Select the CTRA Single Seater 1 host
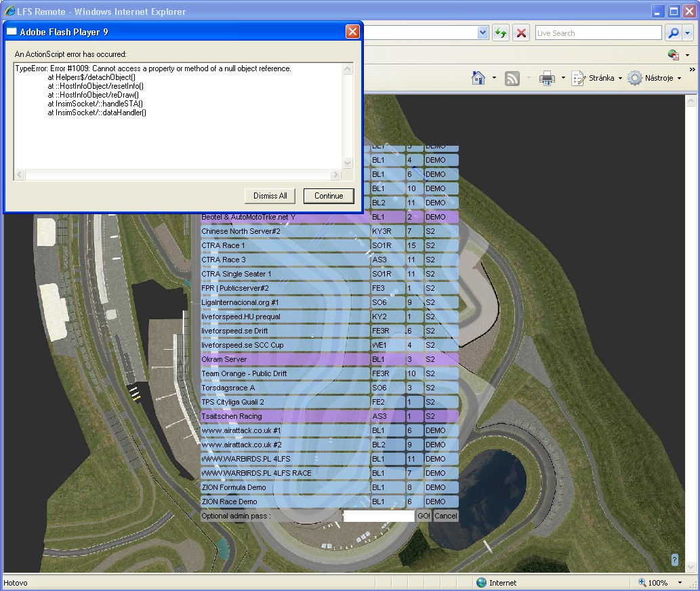Viewport: 700px width, 591px height. pyautogui.click(x=329, y=274)
